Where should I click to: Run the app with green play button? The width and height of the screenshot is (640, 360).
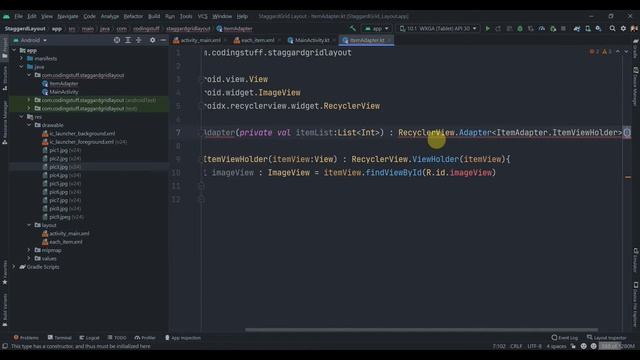487,29
